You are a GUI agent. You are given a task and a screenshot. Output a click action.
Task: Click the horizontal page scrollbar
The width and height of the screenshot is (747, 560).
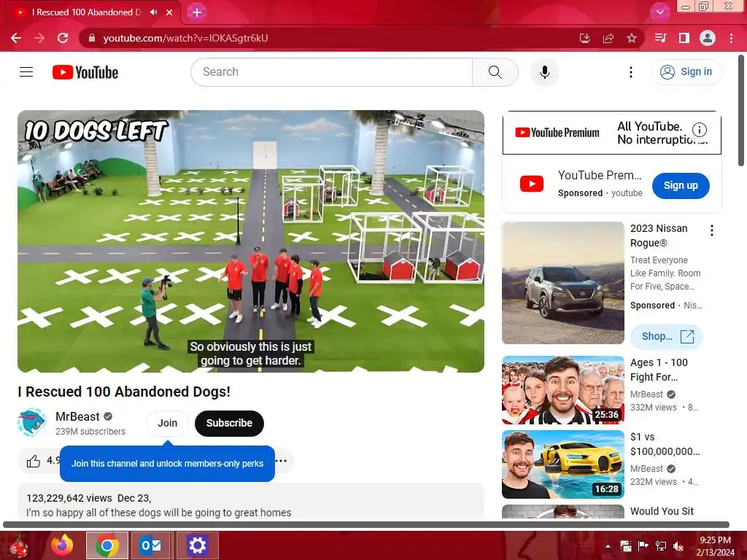pyautogui.click(x=366, y=525)
